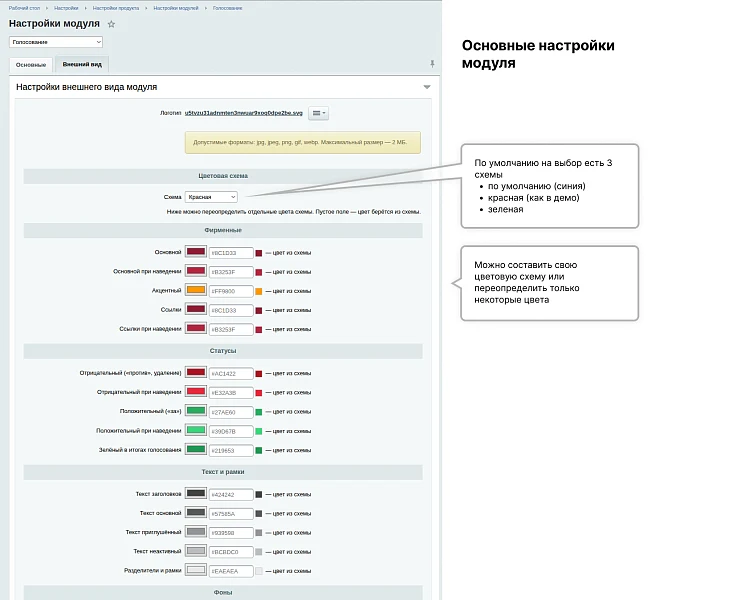This screenshot has height=600, width=733.
Task: Open color picker for Ссылки color
Action: tap(196, 310)
